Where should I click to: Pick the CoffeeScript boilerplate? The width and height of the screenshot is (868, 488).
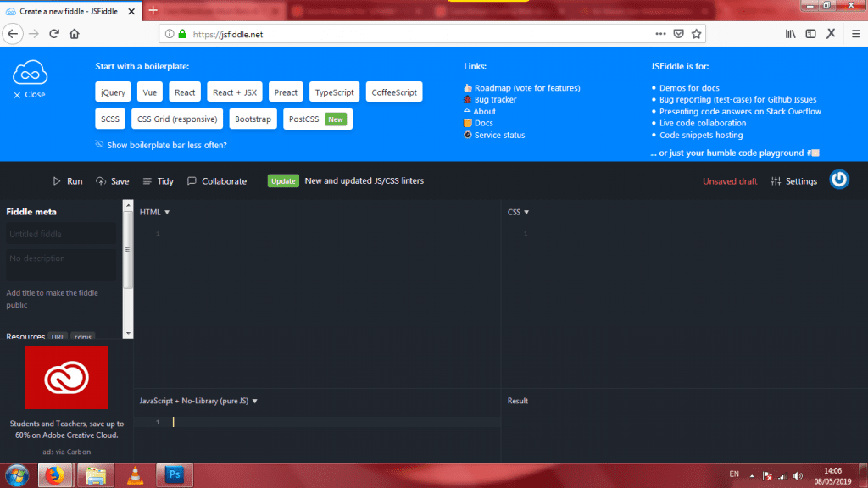tap(394, 91)
